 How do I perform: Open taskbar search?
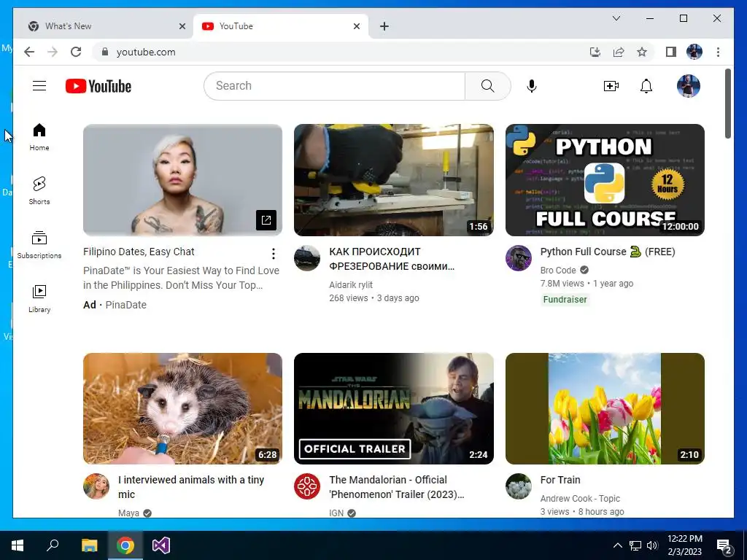click(53, 545)
